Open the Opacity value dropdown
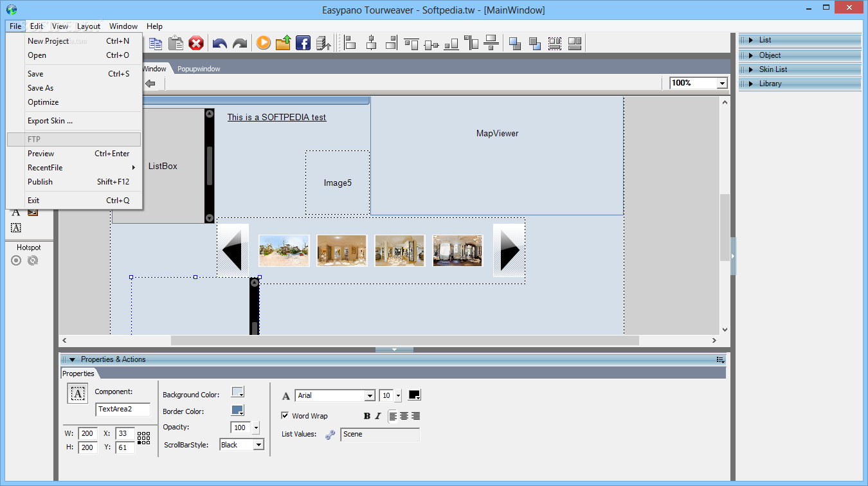 pyautogui.click(x=256, y=428)
